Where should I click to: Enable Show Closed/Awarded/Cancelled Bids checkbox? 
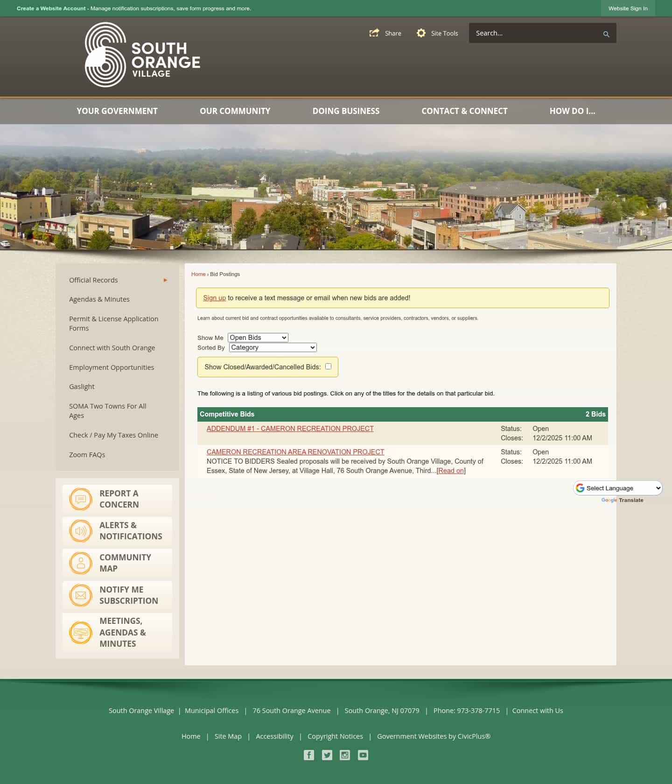coord(328,367)
